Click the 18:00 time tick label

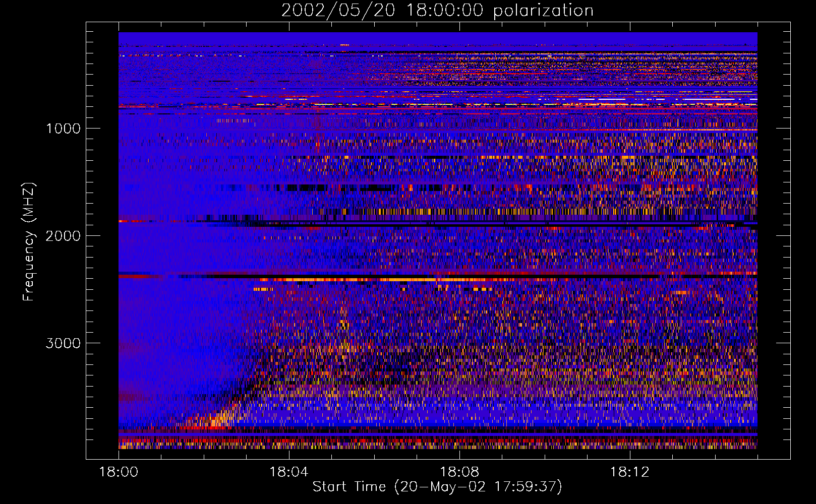click(119, 472)
